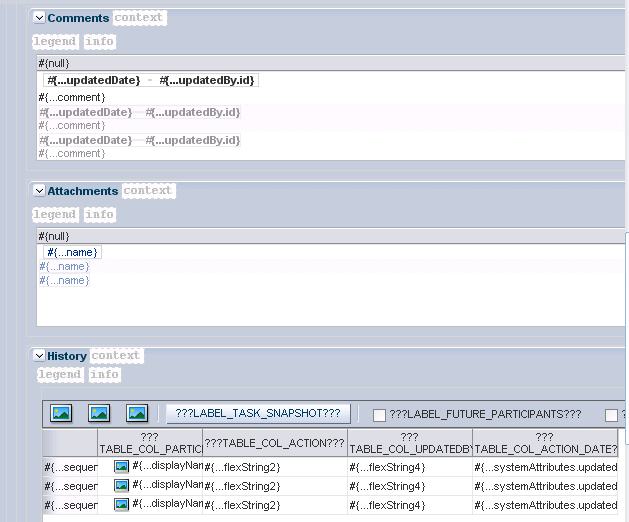This screenshot has width=629, height=522.
Task: Select the legend facet under Attachments
Action: pyautogui.click(x=55, y=214)
